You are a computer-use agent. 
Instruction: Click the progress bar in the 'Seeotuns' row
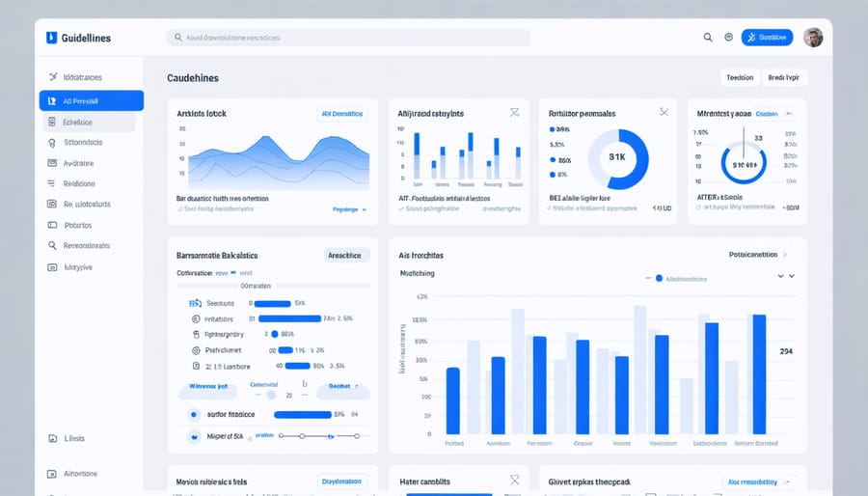coord(272,303)
